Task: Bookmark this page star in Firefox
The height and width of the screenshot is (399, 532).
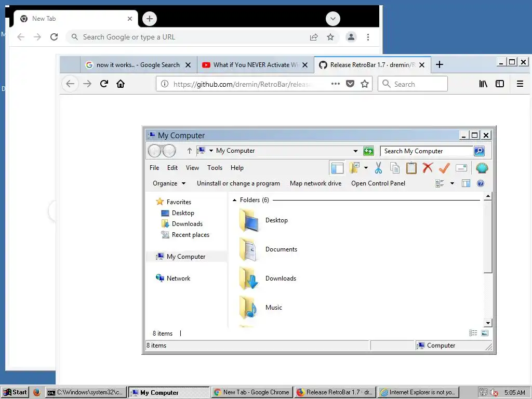Action: [x=365, y=84]
